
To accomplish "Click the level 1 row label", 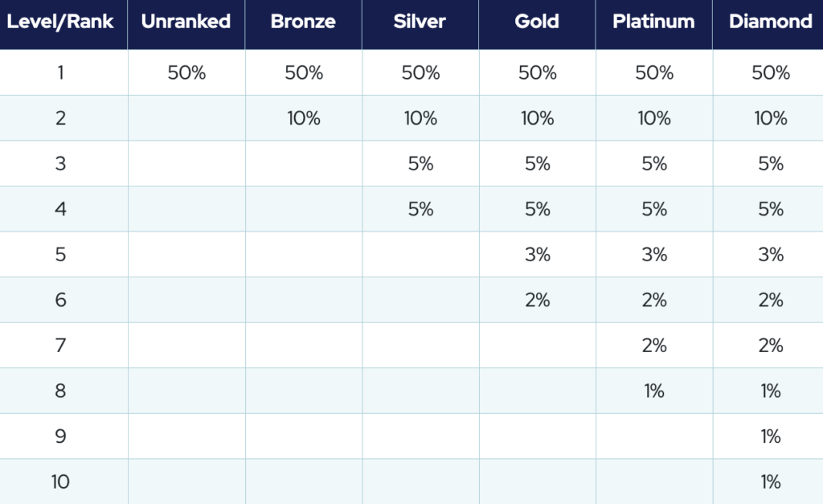I will pos(60,73).
